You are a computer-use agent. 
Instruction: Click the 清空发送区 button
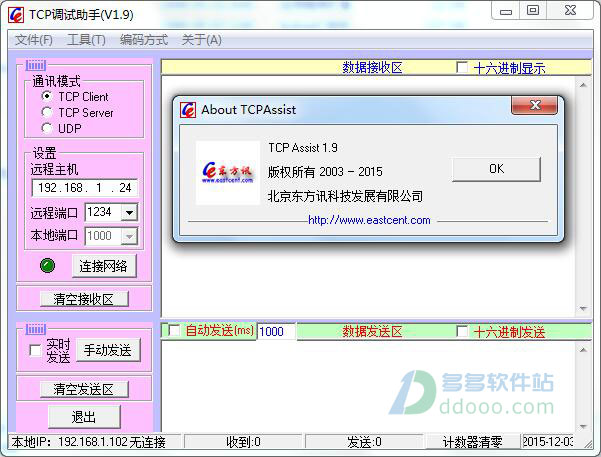click(84, 390)
